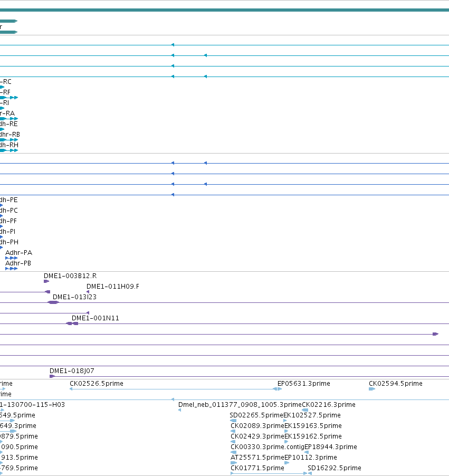Viewport: 449px width, 476px height.
Task: Click purple arrow glyph below DME1-003B12.R
Action: (x=46, y=281)
